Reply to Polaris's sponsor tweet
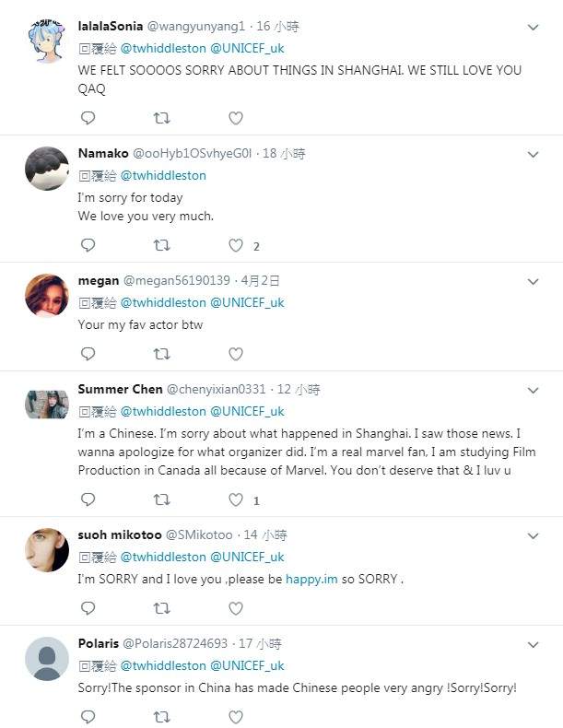Image resolution: width=563 pixels, height=728 pixels. pyautogui.click(x=88, y=716)
